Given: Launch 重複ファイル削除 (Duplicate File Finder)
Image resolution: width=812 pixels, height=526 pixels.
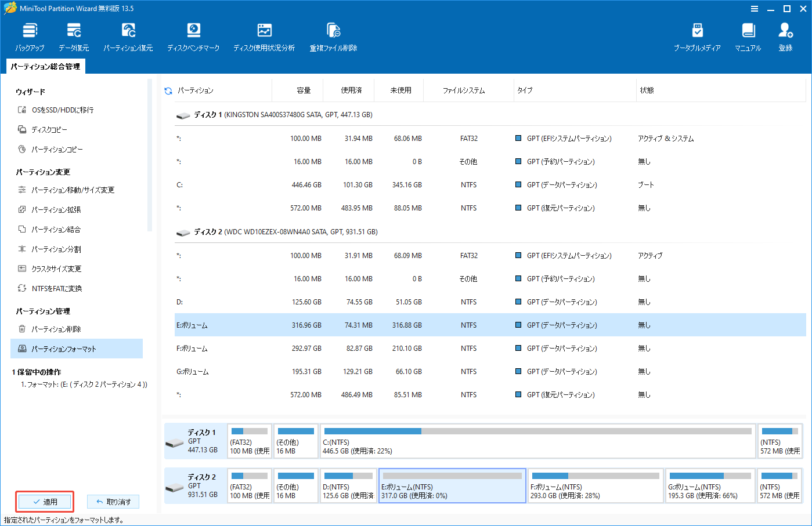Looking at the screenshot, I should pos(333,36).
